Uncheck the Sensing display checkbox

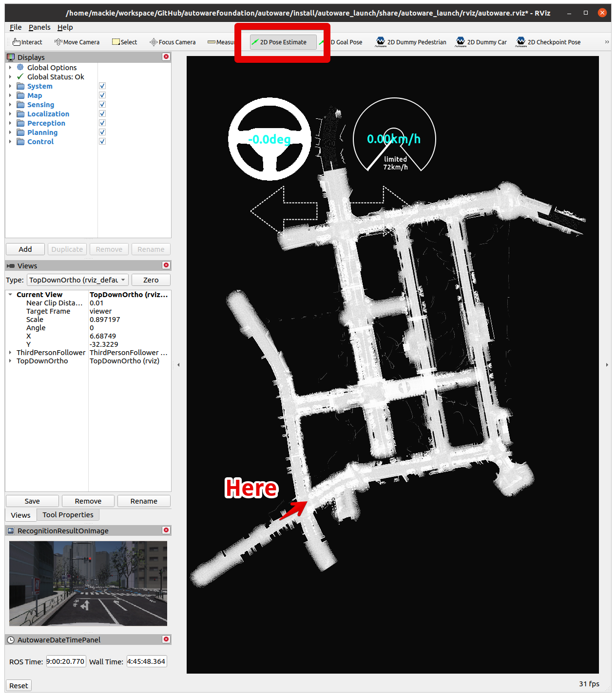coord(102,105)
